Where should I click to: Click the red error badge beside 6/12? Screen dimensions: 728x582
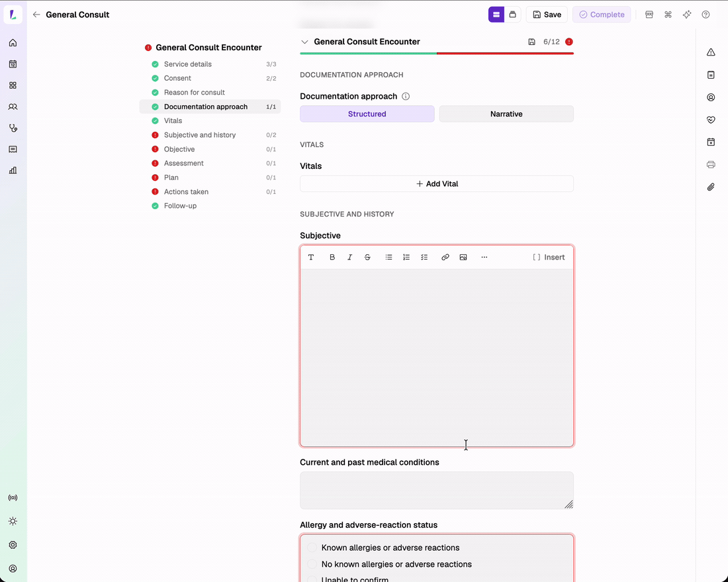[569, 42]
